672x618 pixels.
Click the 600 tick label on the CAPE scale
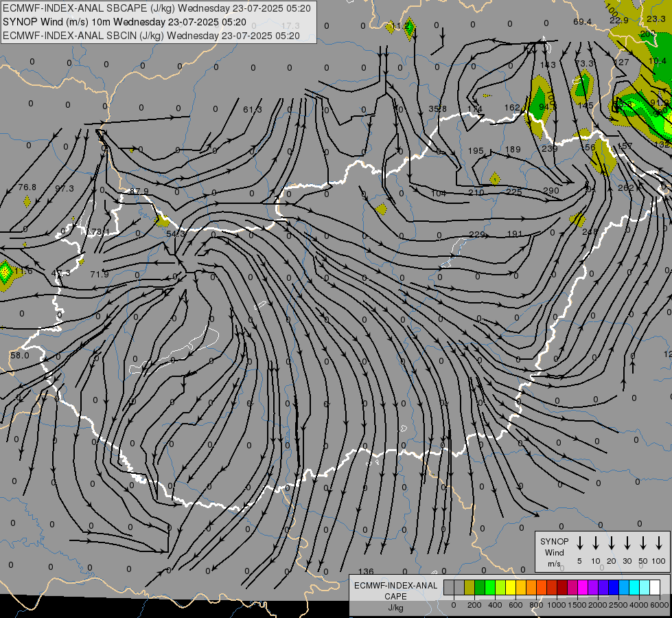coord(515,605)
